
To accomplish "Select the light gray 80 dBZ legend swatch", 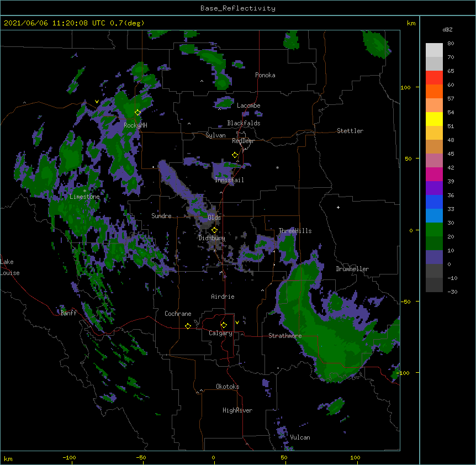I will [x=434, y=50].
